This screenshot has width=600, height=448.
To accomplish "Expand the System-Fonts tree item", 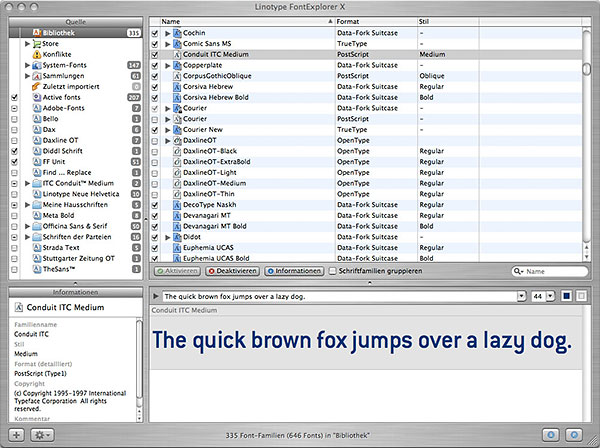I will click(x=27, y=65).
